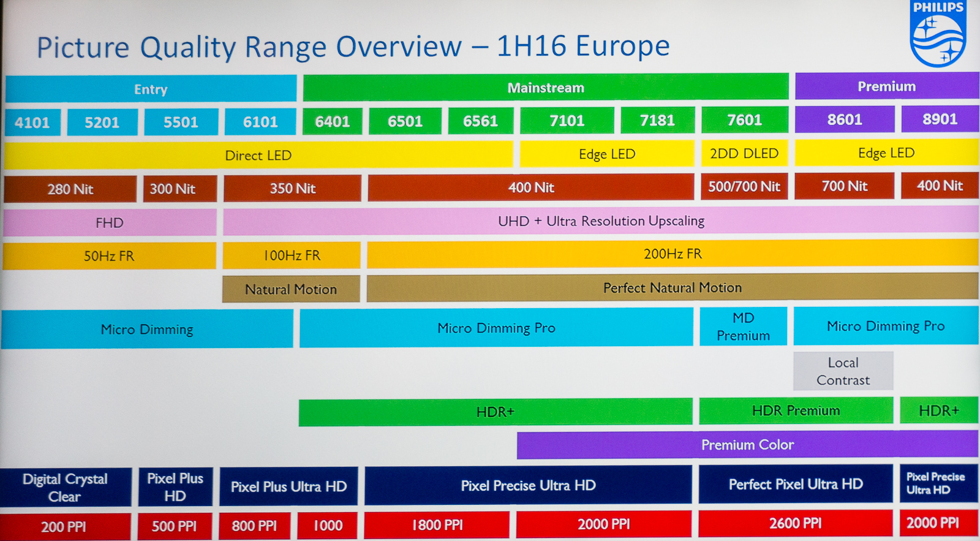Screen dimensions: 980x541
Task: Select model number 7601
Action: tap(745, 119)
